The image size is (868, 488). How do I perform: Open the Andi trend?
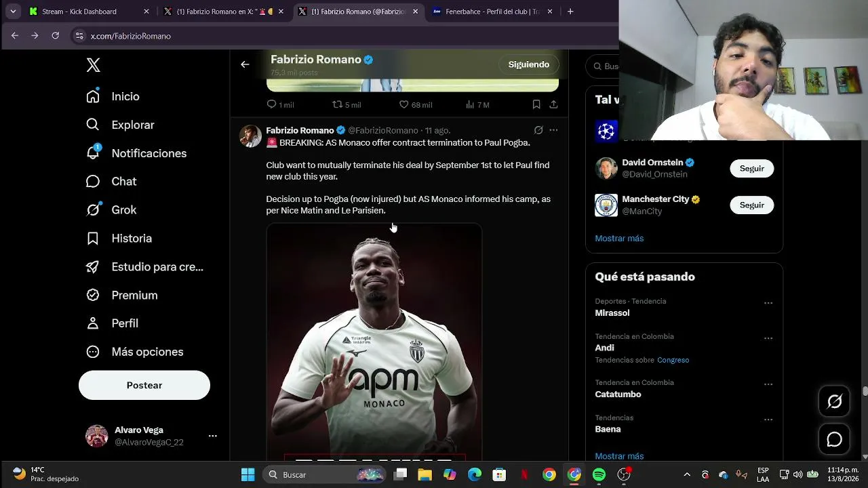[604, 348]
